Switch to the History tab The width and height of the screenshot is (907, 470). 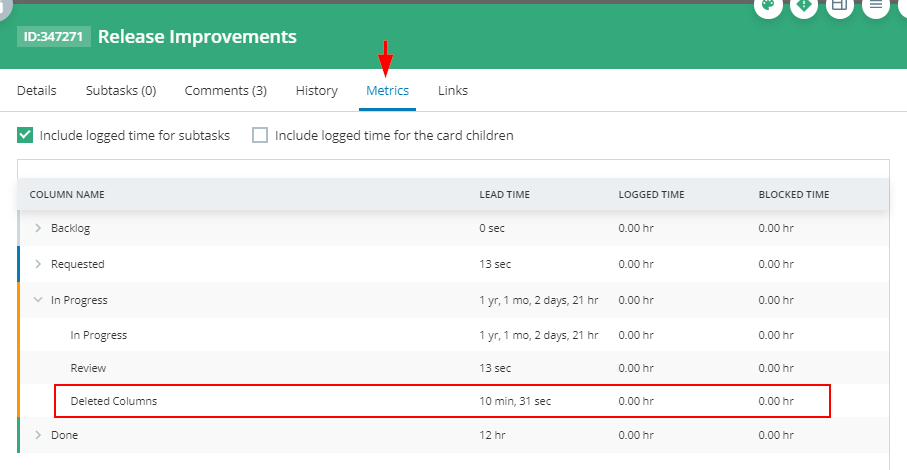317,91
